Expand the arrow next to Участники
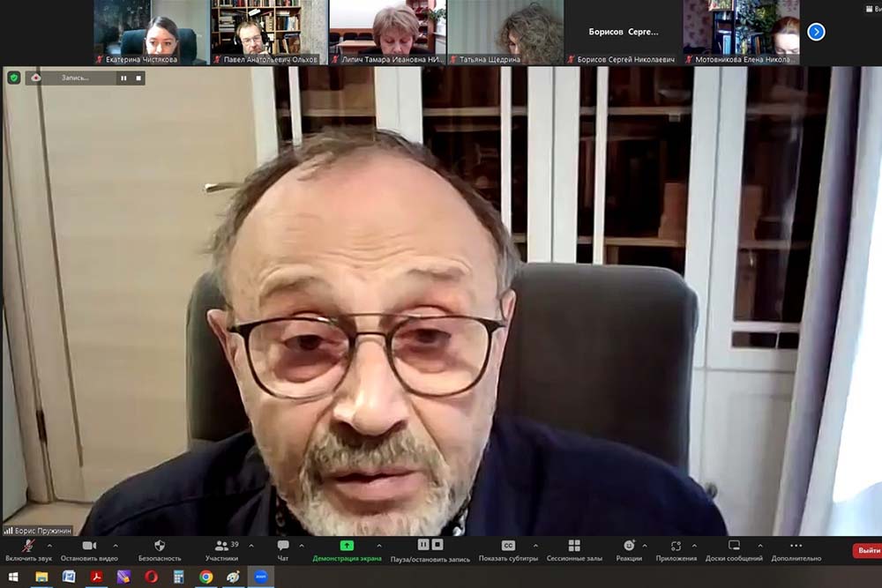 pyautogui.click(x=251, y=546)
